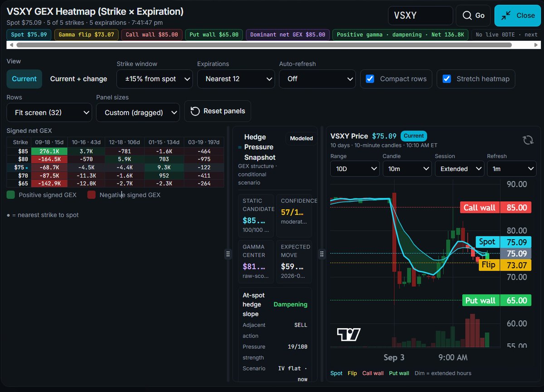544x392 pixels.
Task: Open the Rows Fit screen dropdown
Action: pos(49,112)
